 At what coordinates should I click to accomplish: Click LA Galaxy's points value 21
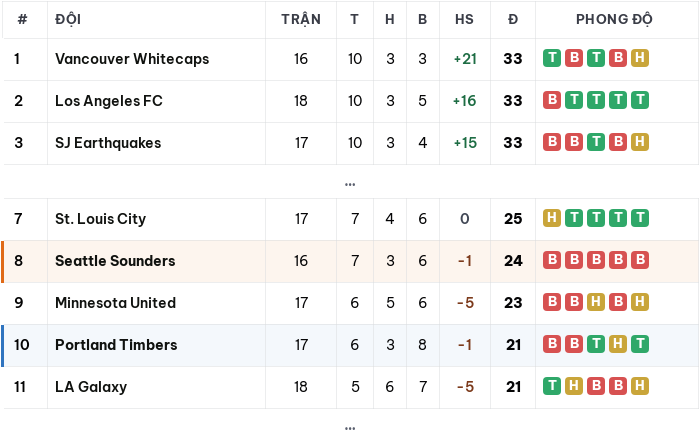click(513, 386)
